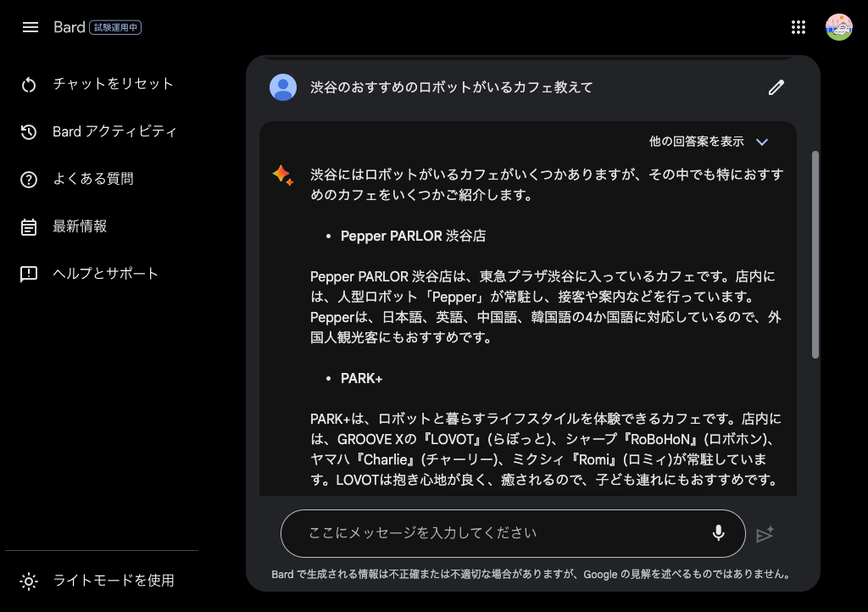Image resolution: width=868 pixels, height=612 pixels.
Task: Click the chat vertical scrollbar
Action: point(815,254)
